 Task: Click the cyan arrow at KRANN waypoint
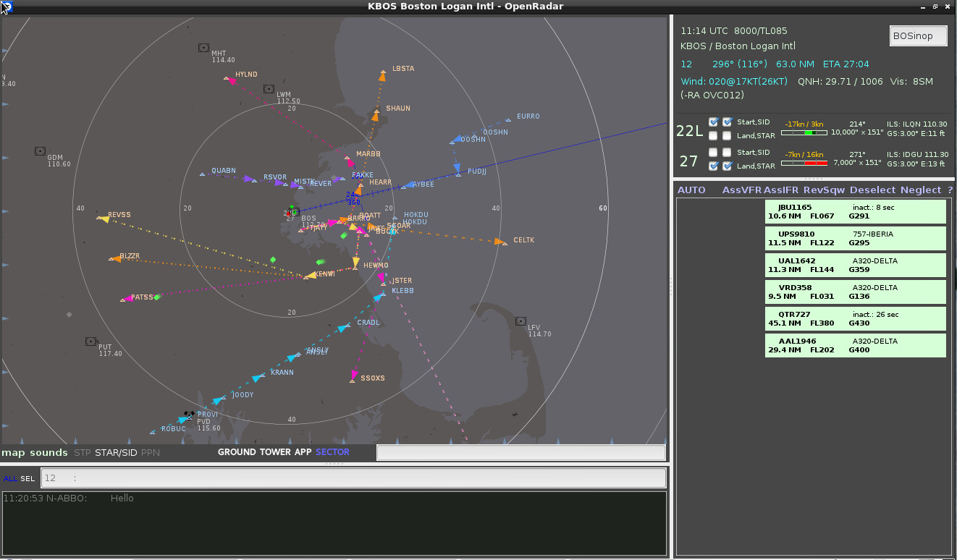[256, 378]
